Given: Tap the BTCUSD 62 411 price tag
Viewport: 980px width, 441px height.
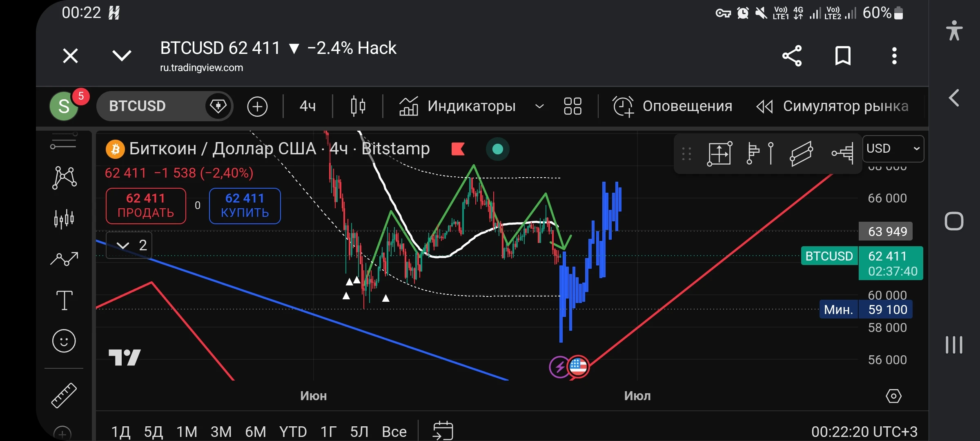Looking at the screenshot, I should tap(862, 263).
